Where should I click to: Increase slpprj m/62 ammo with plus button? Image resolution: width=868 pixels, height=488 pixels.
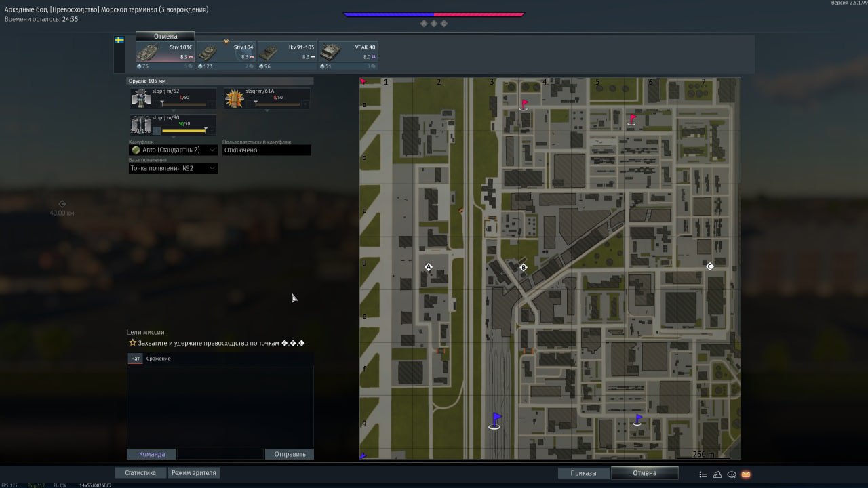[x=212, y=104]
